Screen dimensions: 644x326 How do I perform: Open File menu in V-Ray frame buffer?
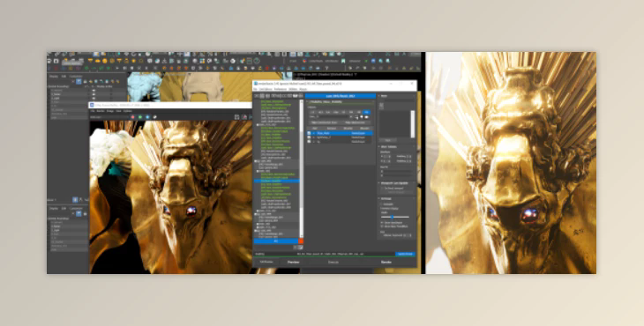[93, 111]
